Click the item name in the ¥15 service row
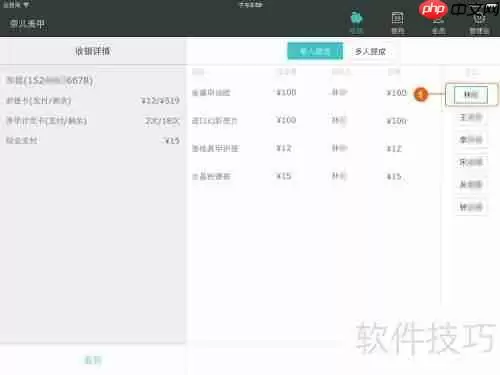The width and height of the screenshot is (500, 375). 211,176
